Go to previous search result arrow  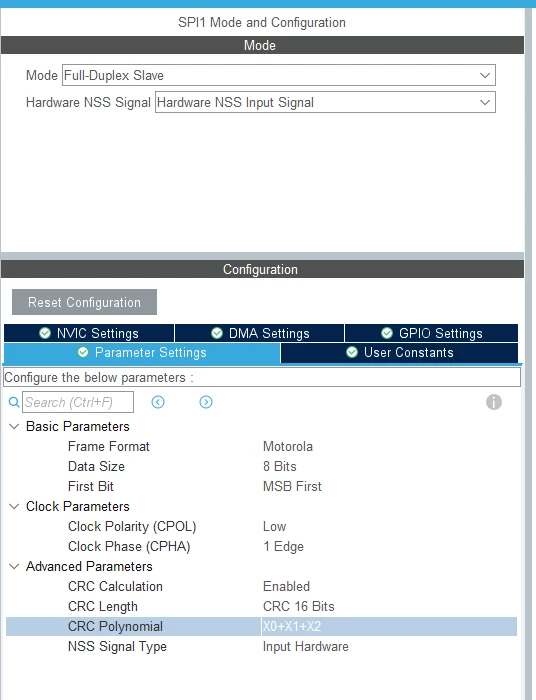pos(158,402)
